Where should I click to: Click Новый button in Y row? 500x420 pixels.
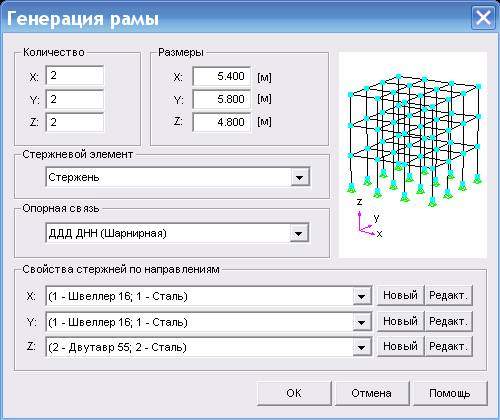click(x=400, y=321)
